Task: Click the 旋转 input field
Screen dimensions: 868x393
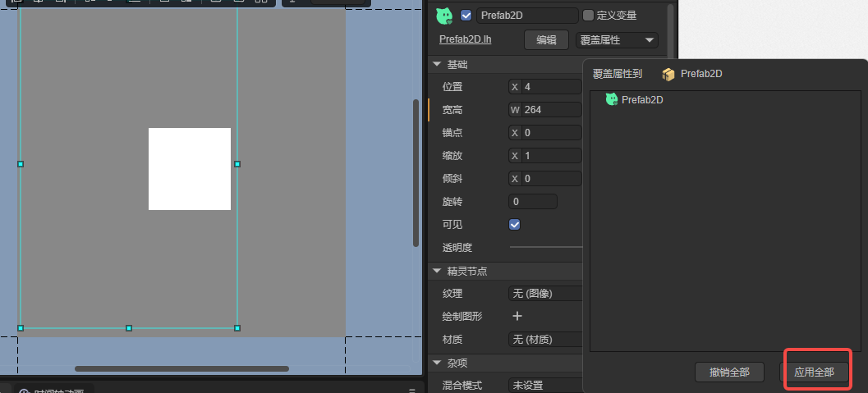Action: click(x=533, y=201)
